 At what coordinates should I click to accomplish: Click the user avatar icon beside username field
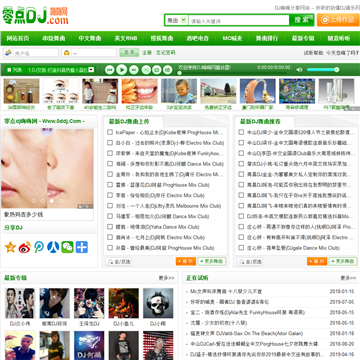8,53
